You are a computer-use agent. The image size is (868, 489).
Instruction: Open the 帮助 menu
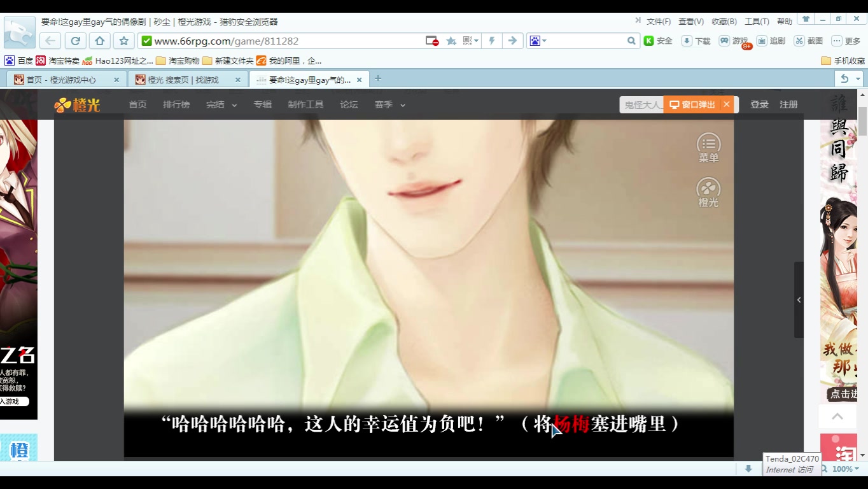[785, 22]
